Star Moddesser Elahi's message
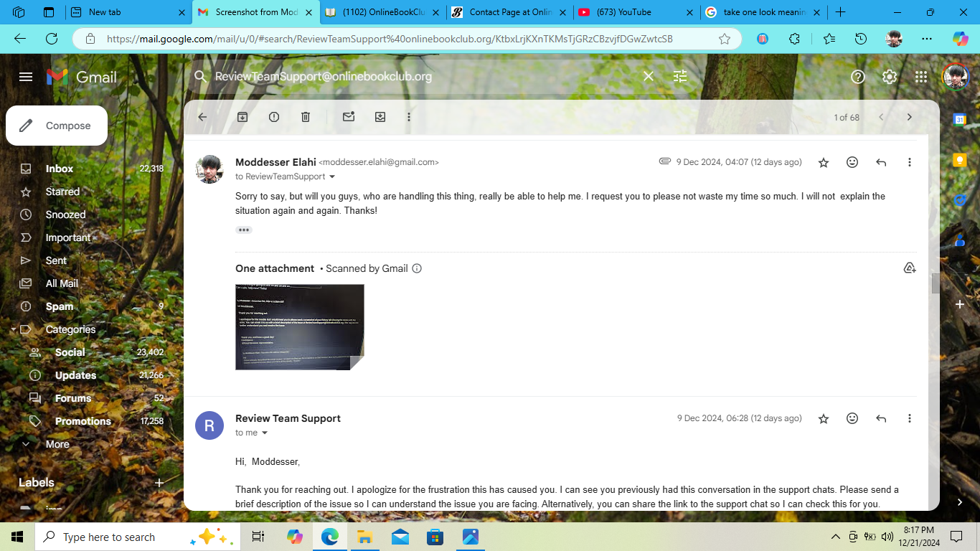Viewport: 980px width, 551px height. pos(824,163)
